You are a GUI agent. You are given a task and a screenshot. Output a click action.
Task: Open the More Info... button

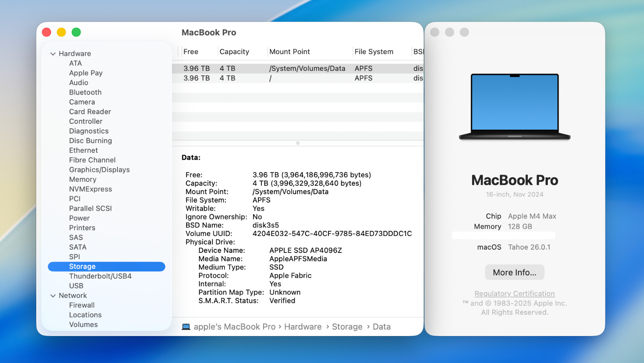point(514,273)
